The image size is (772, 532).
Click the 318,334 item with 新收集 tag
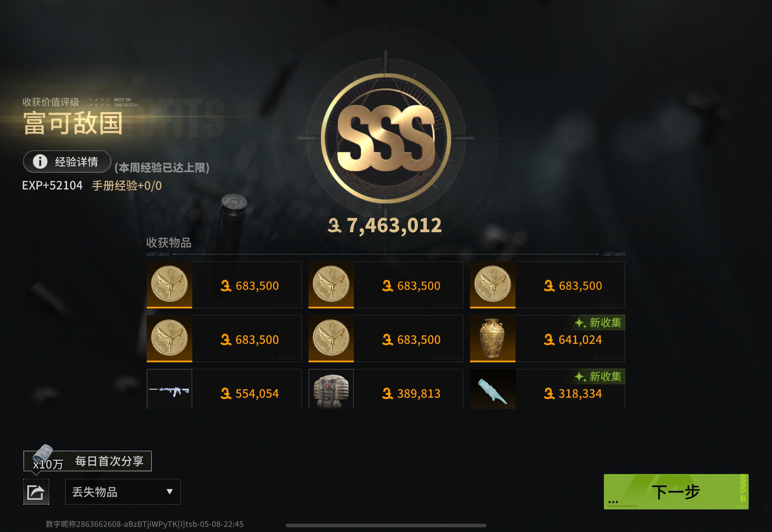point(547,389)
